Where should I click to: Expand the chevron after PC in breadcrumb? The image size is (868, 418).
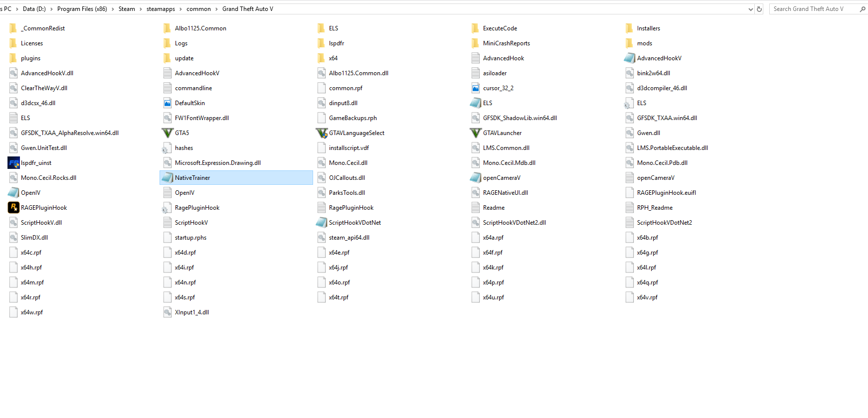click(x=17, y=9)
